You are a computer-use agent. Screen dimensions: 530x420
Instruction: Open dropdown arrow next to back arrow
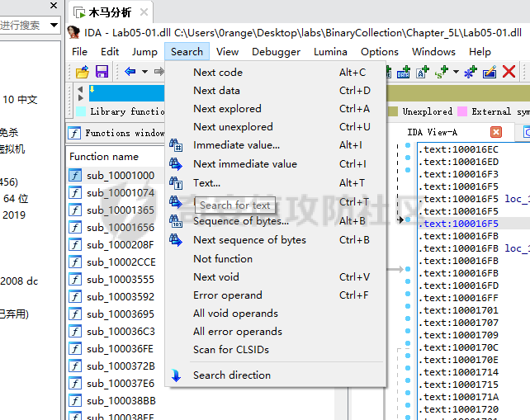click(144, 72)
